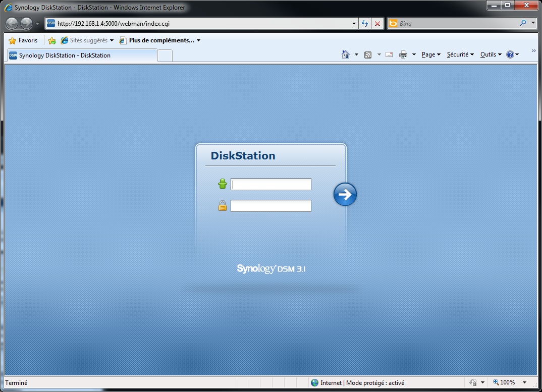
Task: Open the Sécurité menu
Action: 460,54
